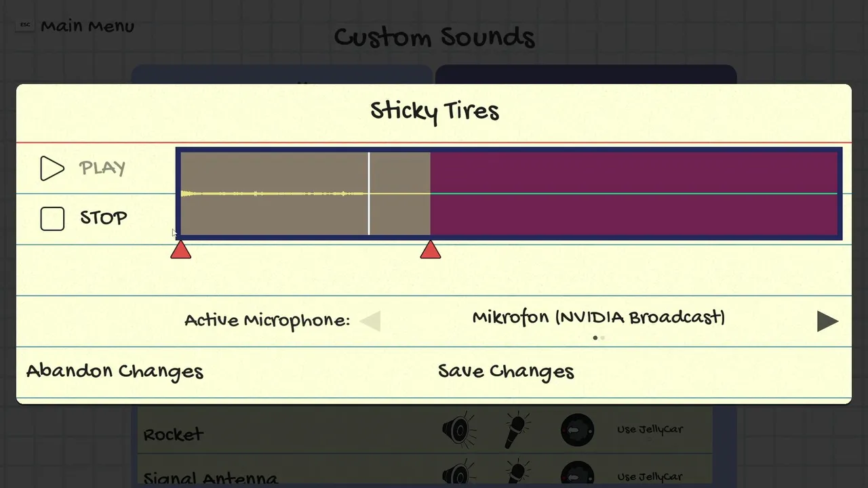Return to Main Menu
This screenshot has height=488, width=868.
(x=87, y=26)
